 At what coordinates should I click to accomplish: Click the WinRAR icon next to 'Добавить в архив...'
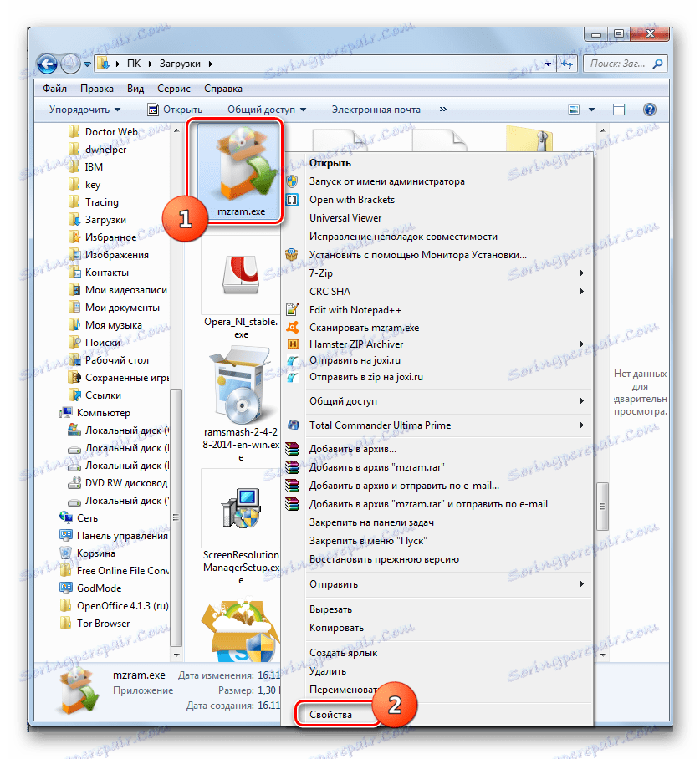pyautogui.click(x=292, y=449)
